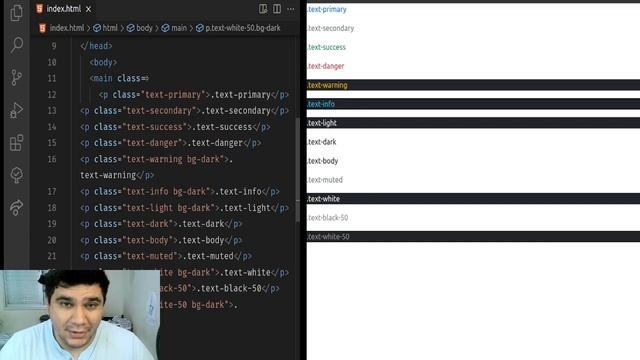Click line number 16 in the gutter
This screenshot has width=640, height=360.
point(52,159)
